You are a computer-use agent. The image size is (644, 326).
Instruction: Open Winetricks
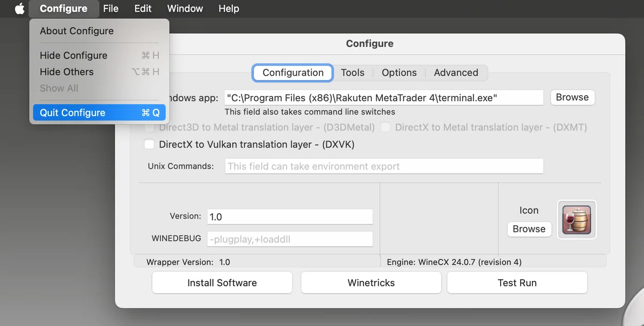371,283
